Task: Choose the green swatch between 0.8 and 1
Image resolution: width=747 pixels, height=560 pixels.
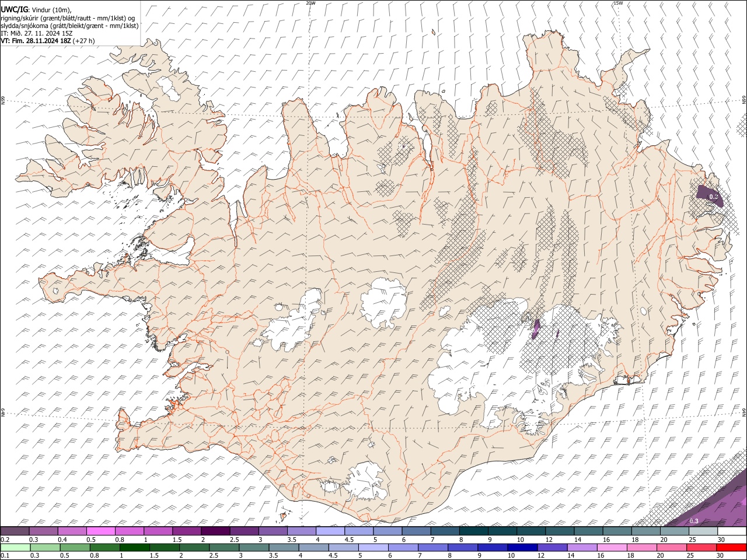Action: point(106,547)
